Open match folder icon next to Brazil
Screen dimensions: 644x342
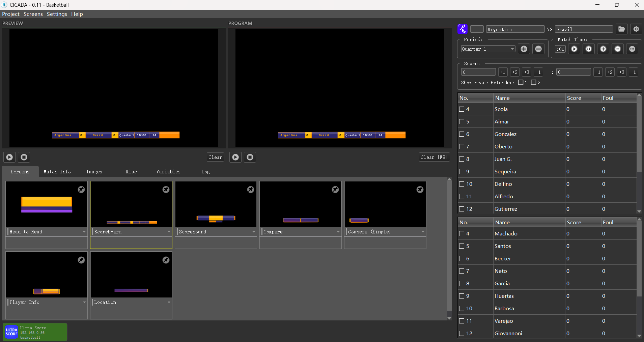622,29
